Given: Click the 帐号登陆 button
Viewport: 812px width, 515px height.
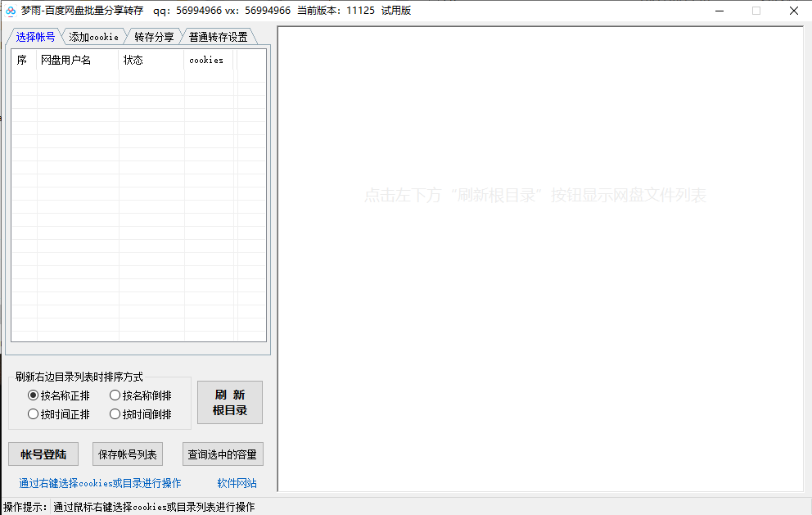Looking at the screenshot, I should (43, 454).
